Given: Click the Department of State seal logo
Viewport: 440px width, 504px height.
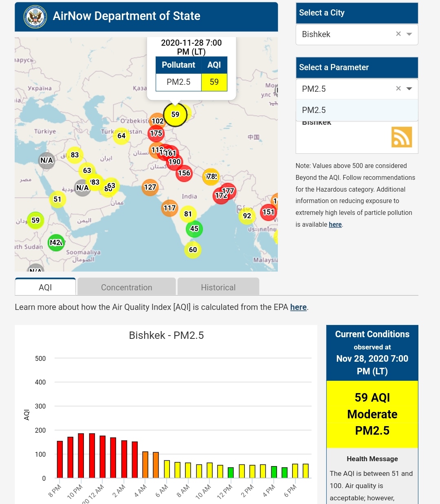Looking at the screenshot, I should click(x=35, y=17).
